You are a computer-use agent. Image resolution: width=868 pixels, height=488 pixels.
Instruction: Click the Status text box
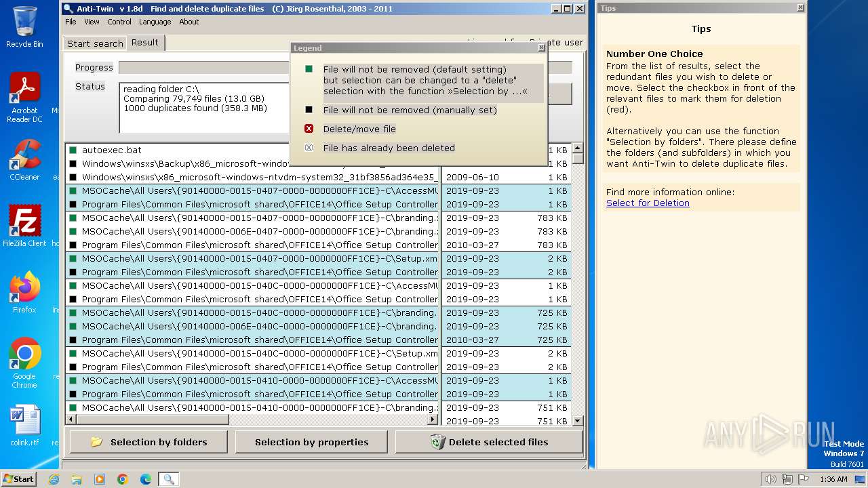tap(204, 108)
